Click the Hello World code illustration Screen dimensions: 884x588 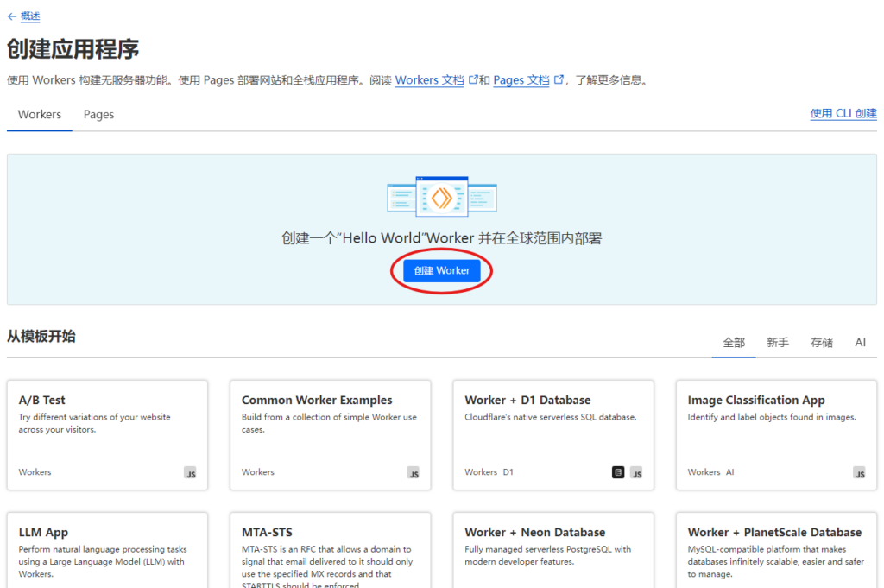(x=442, y=197)
